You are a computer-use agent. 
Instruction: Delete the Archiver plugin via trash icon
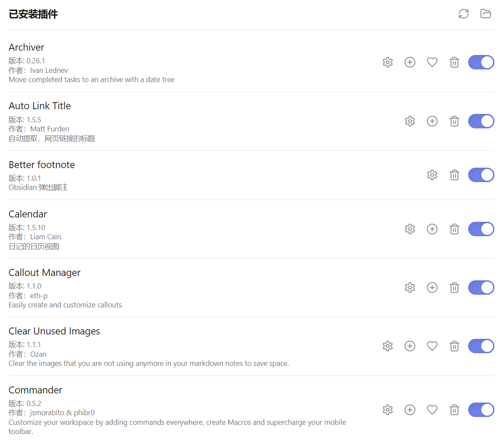[454, 62]
